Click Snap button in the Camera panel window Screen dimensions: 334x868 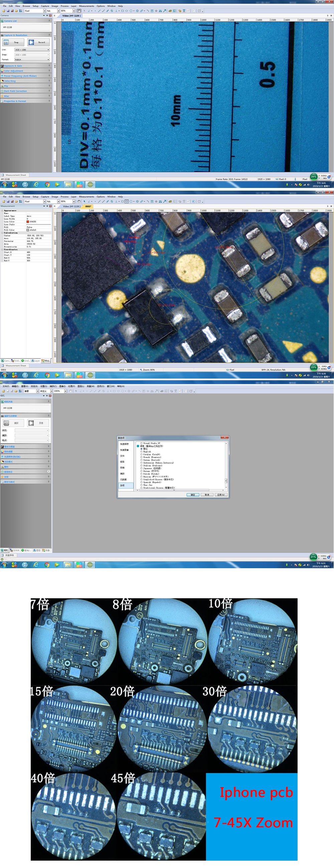(13, 42)
